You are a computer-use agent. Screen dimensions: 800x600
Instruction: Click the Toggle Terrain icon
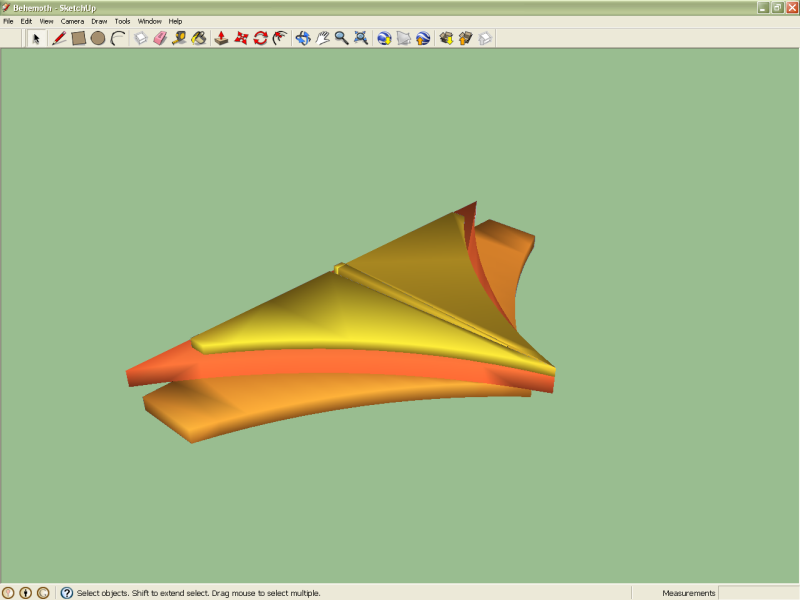tap(404, 38)
